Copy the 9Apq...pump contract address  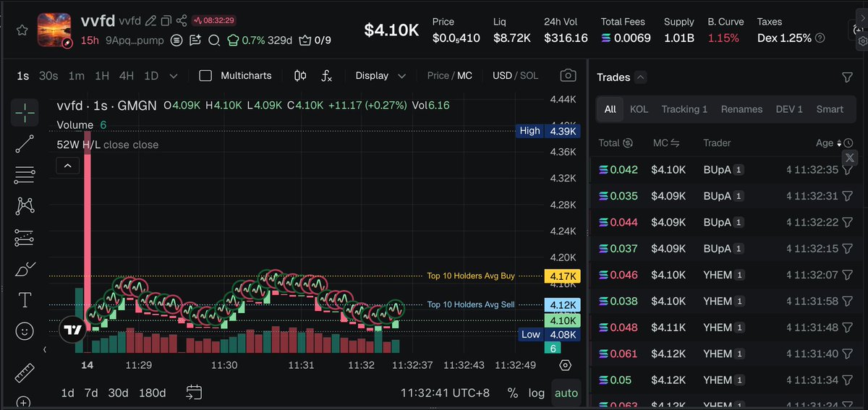[135, 40]
